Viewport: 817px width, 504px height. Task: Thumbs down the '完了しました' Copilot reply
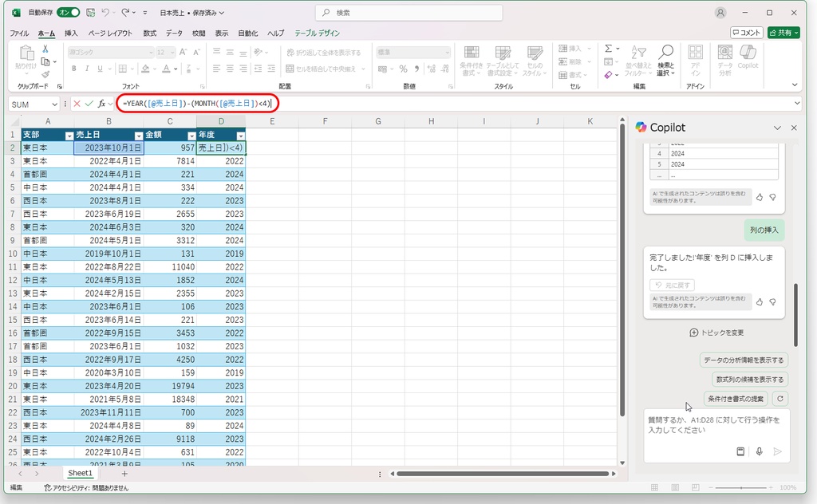(x=772, y=302)
